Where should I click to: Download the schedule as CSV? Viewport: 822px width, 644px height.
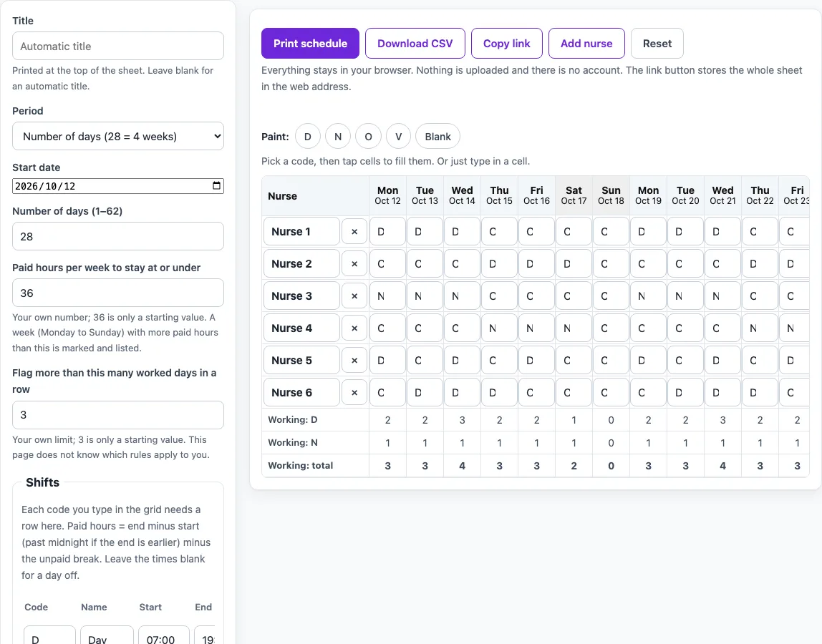415,44
